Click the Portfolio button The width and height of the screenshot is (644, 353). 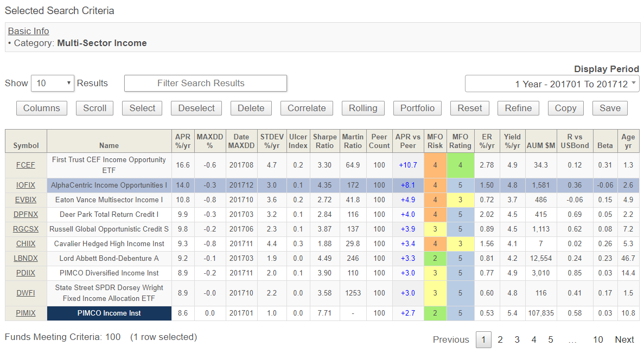[x=417, y=108]
